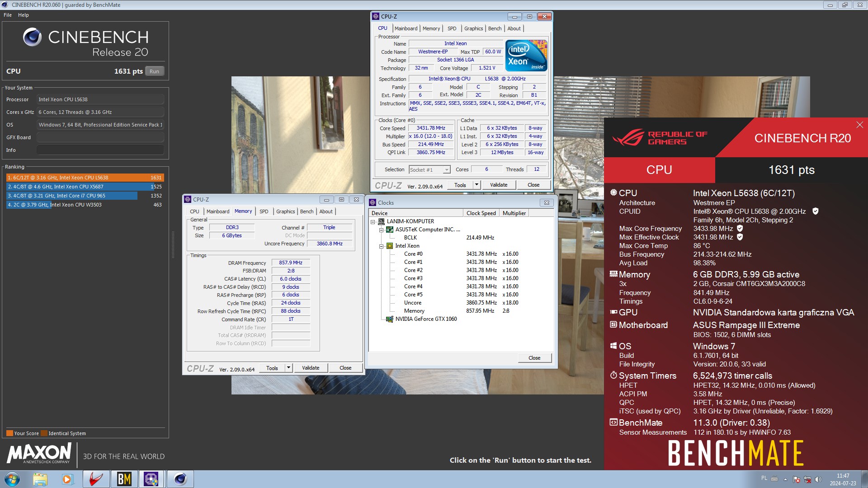The image size is (868, 488).
Task: Open About tab in top CPU-Z window
Action: pos(514,28)
